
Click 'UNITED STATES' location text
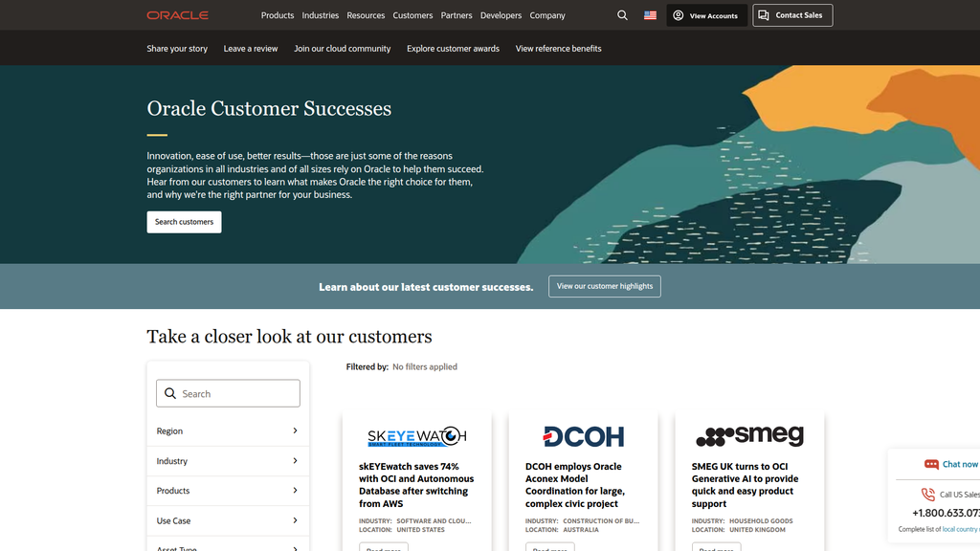(x=421, y=529)
